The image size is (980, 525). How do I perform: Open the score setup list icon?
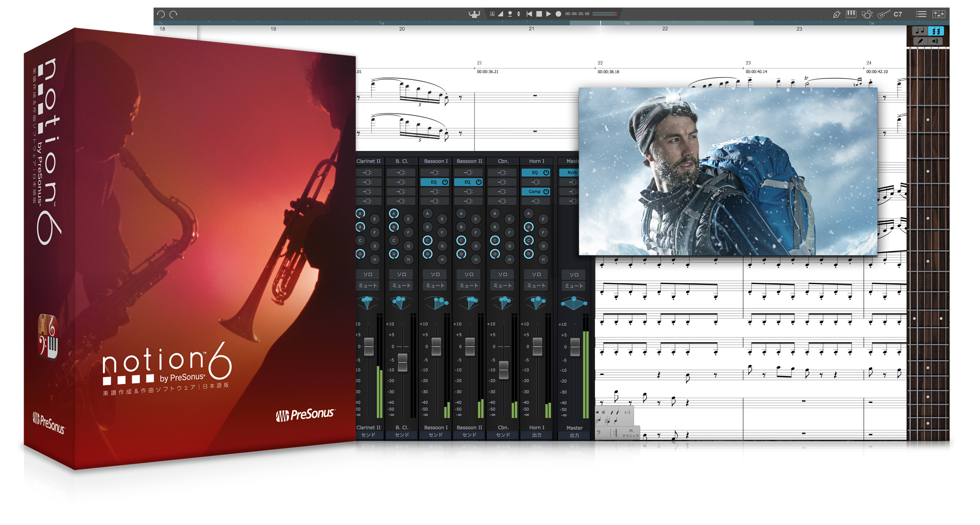coord(921,14)
